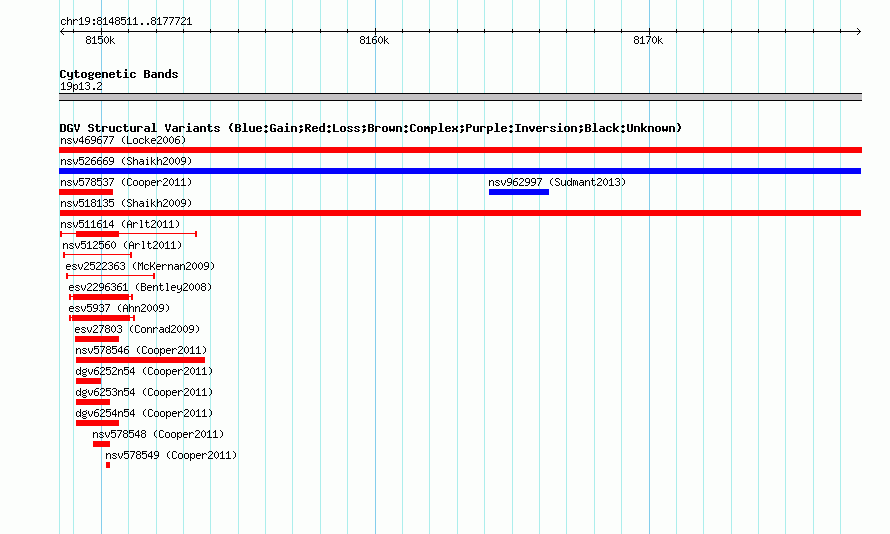Select the dgv6252n54 red loss bar

pyautogui.click(x=89, y=381)
